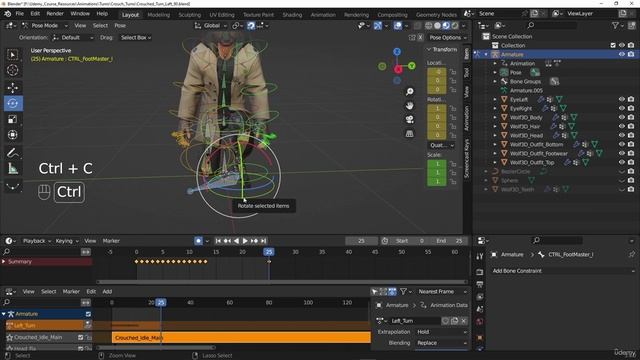This screenshot has height=360, width=640.
Task: Jump to last frame in timeline
Action: (263, 241)
